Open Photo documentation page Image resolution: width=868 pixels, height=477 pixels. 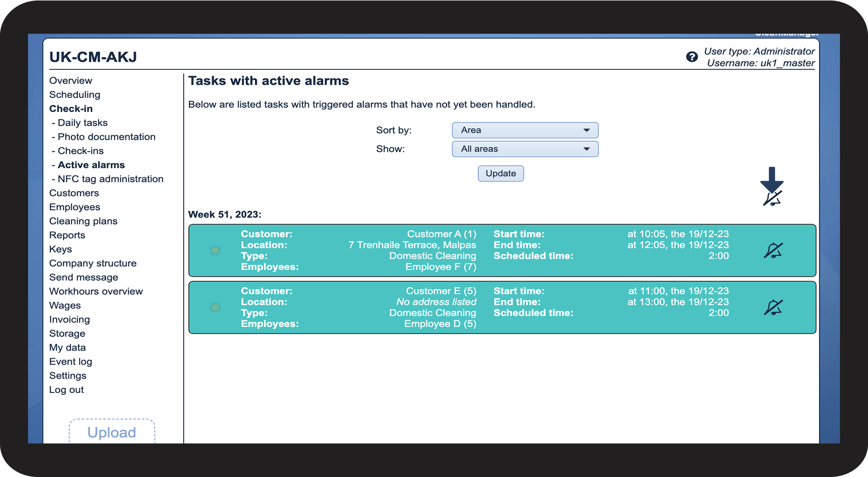[x=107, y=137]
